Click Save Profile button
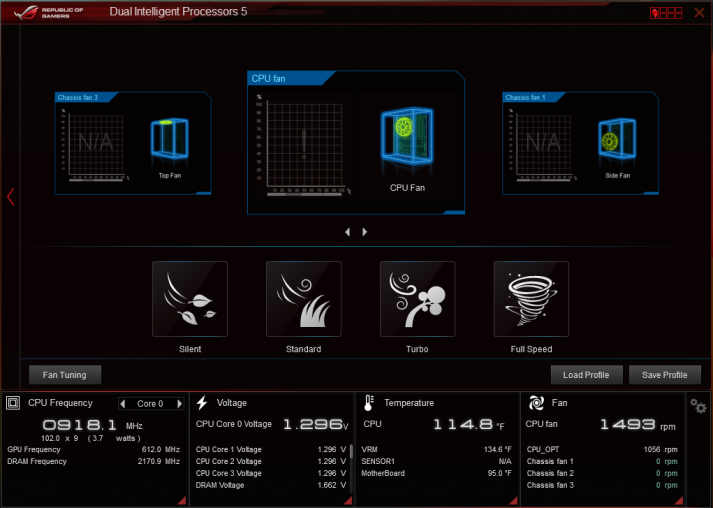The image size is (713, 508). click(664, 375)
